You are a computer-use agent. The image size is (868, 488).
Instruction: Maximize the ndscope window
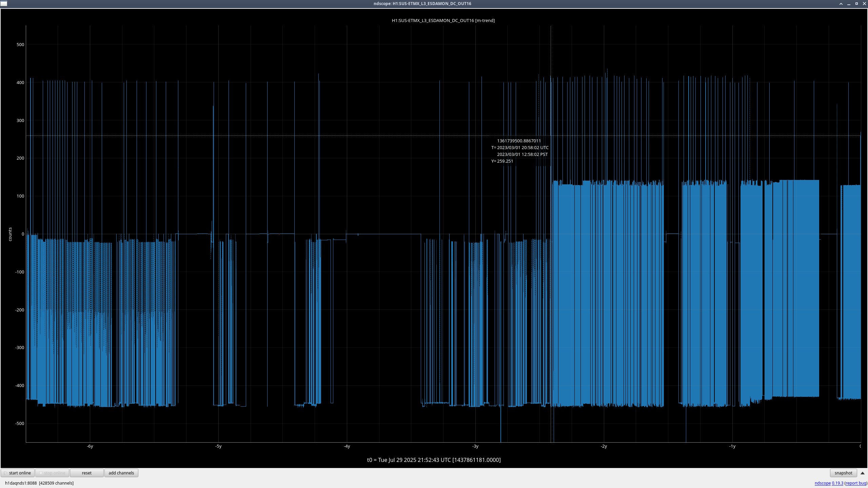coord(856,4)
